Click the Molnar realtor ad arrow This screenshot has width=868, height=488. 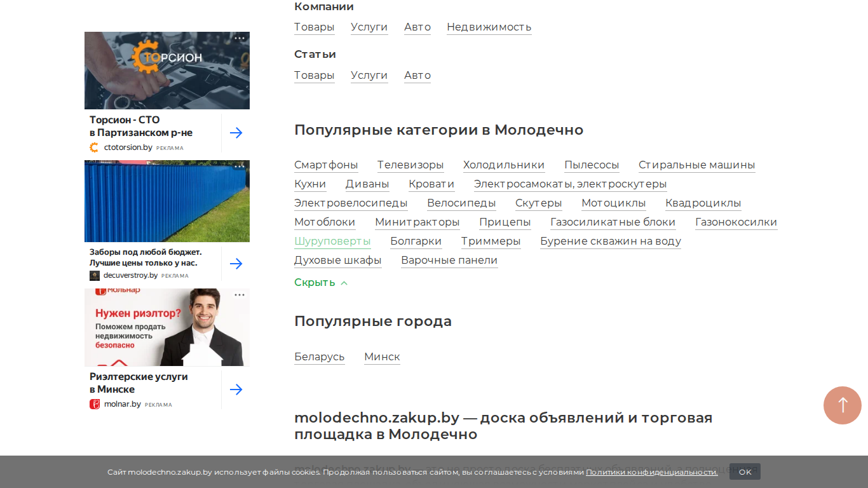[x=236, y=390]
